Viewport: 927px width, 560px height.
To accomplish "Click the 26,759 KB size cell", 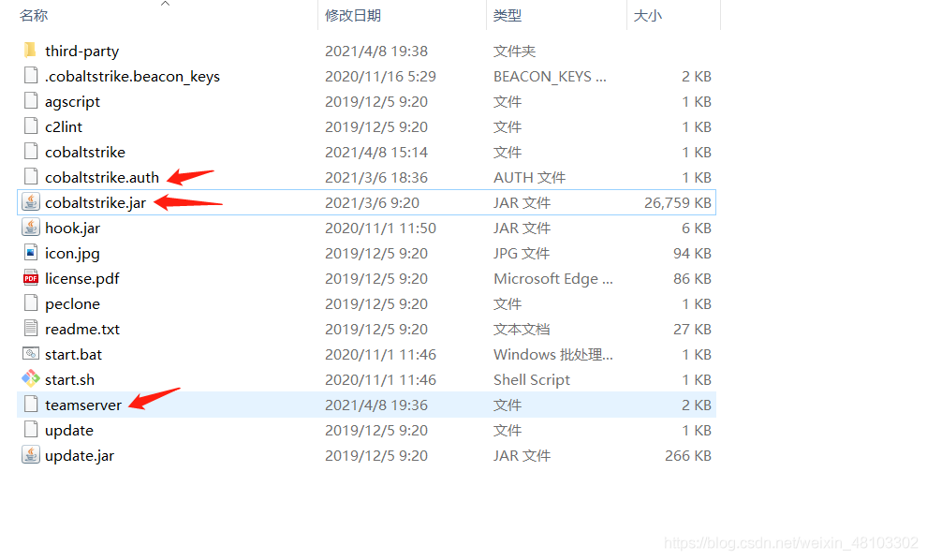I will click(x=678, y=203).
